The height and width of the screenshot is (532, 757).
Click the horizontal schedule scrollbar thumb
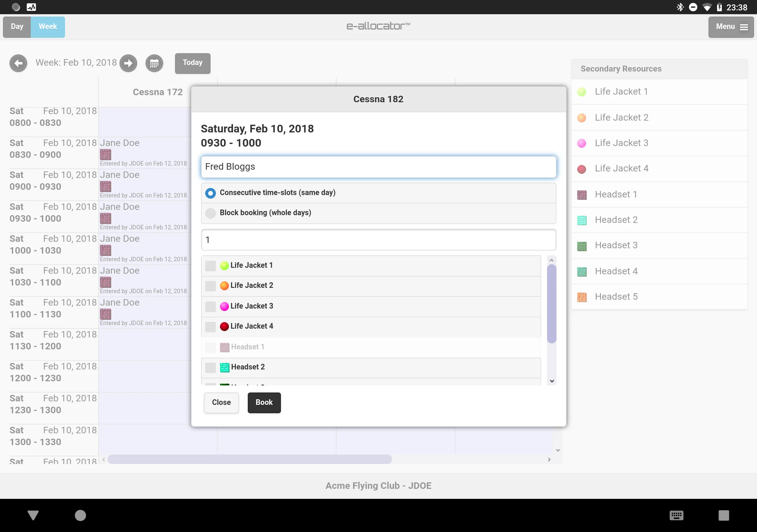pyautogui.click(x=250, y=460)
